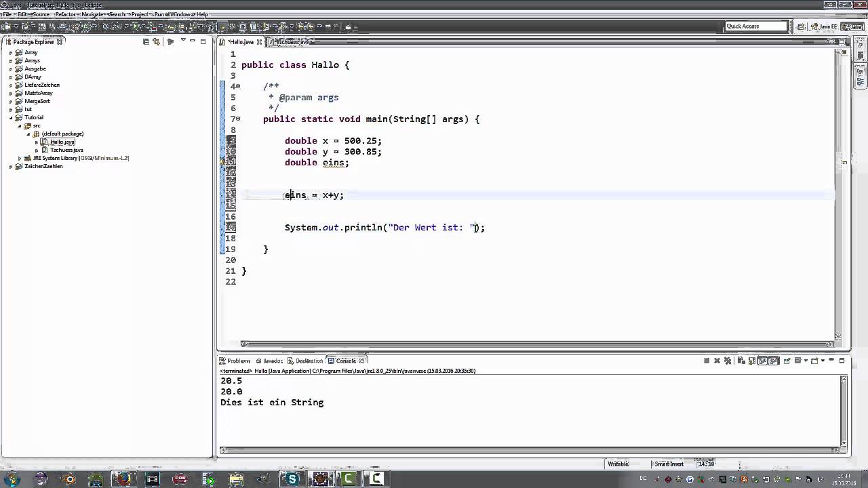Screen dimensions: 868x488
Task: Expand the Ausgabe project
Action: pos(11,68)
